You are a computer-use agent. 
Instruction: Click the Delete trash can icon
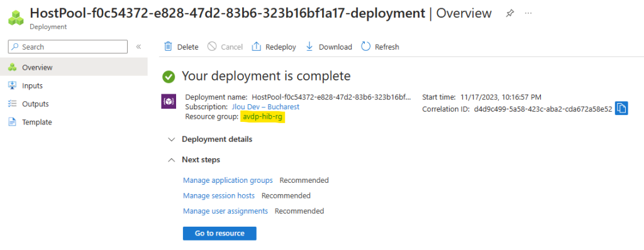coord(168,46)
